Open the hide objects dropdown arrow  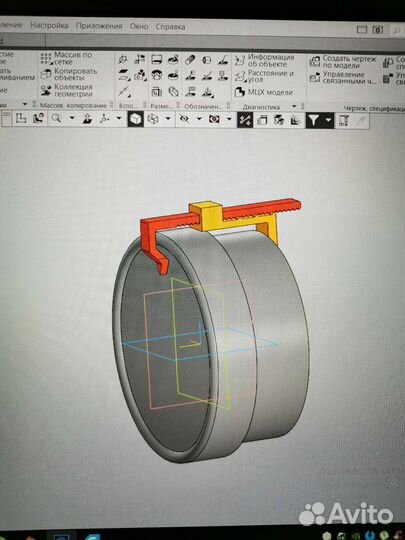[x=199, y=119]
